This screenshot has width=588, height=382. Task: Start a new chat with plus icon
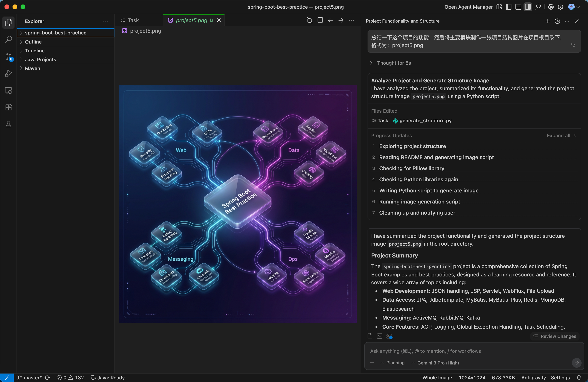pos(547,21)
